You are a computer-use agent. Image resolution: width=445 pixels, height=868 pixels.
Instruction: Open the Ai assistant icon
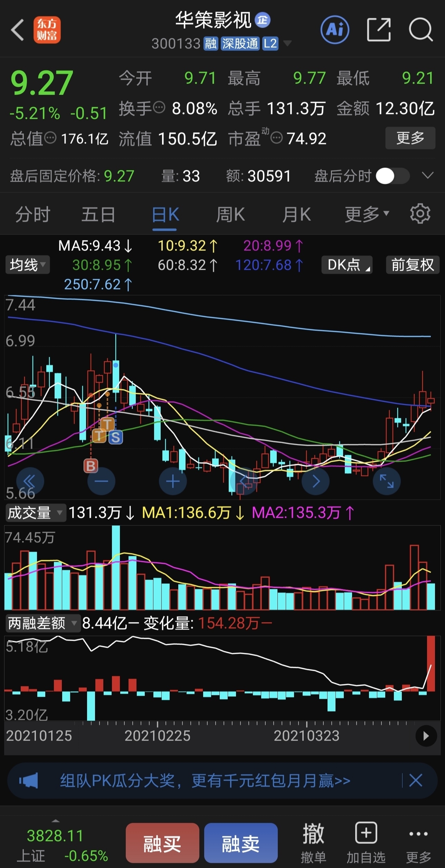tap(335, 30)
